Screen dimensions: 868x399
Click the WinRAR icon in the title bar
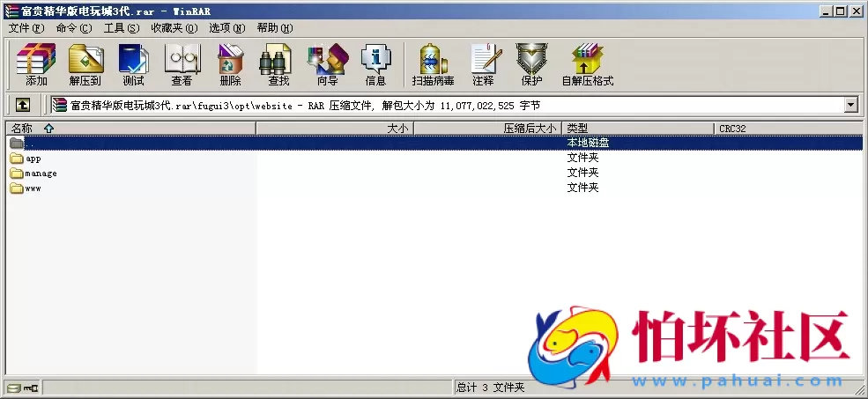pos(11,11)
